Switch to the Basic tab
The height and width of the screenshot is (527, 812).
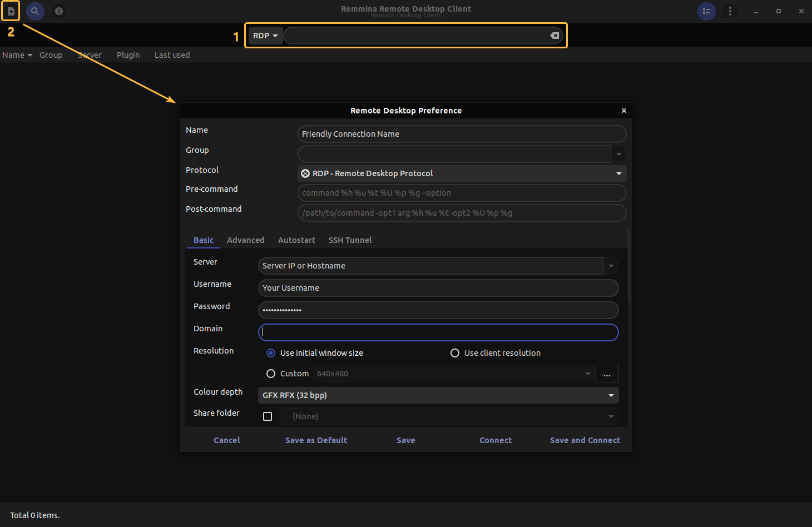[204, 240]
